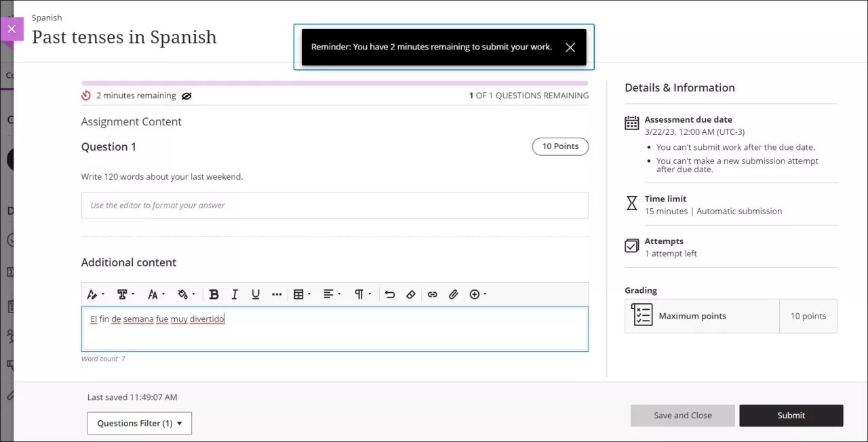
Task: Open the paragraph direction menu
Action: click(x=363, y=294)
